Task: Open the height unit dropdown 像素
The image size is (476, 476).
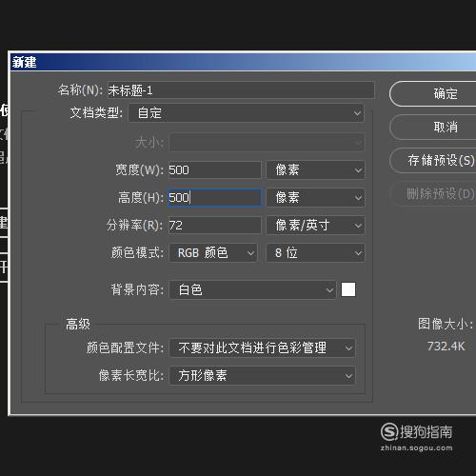Action: pyautogui.click(x=315, y=197)
